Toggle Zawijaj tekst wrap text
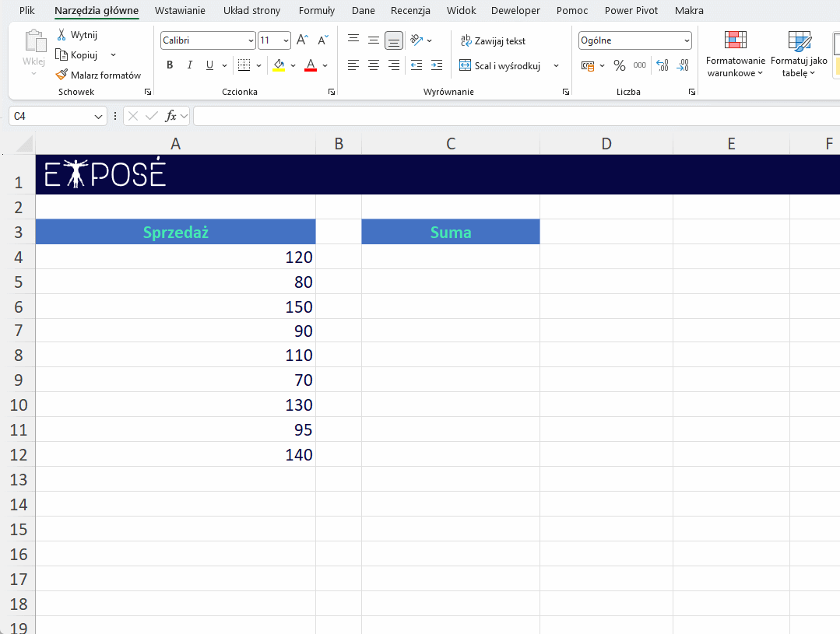This screenshot has width=840, height=634. coord(494,40)
